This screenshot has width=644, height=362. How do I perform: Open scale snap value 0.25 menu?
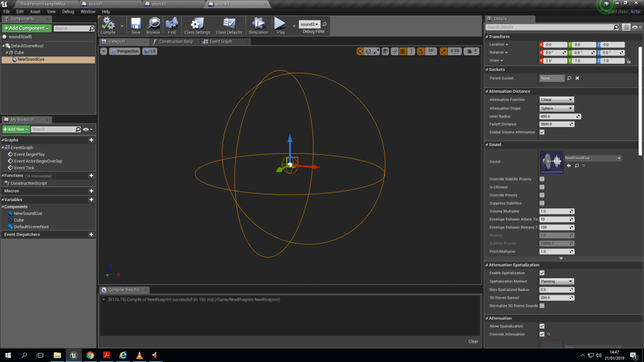(454, 51)
